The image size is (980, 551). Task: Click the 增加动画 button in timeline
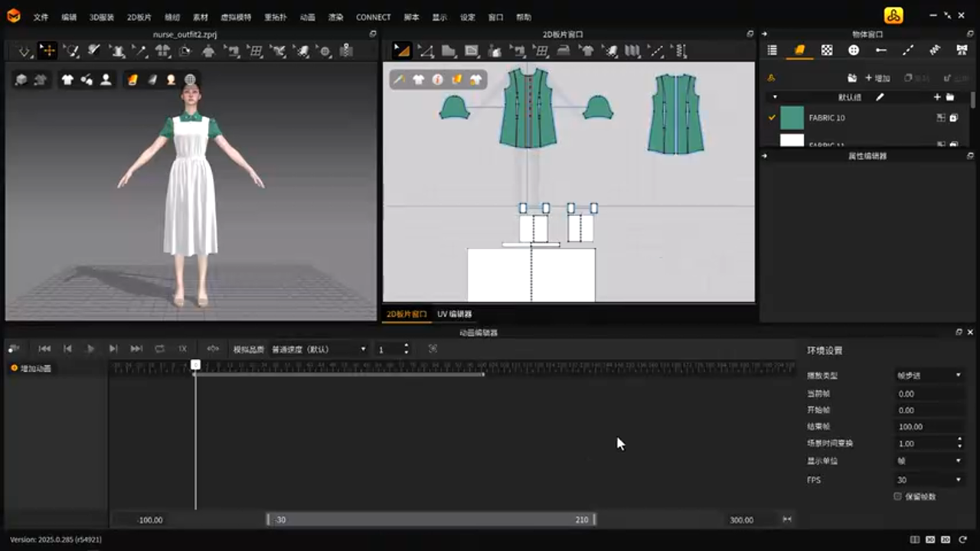[x=31, y=369]
